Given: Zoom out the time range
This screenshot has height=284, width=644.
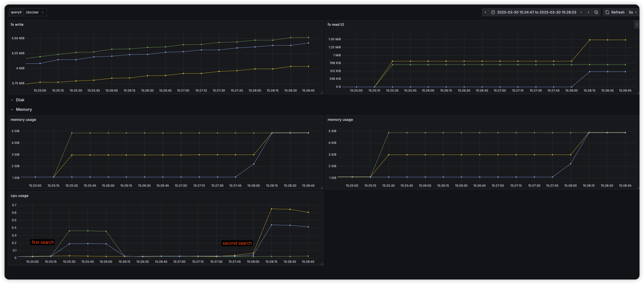Looking at the screenshot, I should pos(596,12).
